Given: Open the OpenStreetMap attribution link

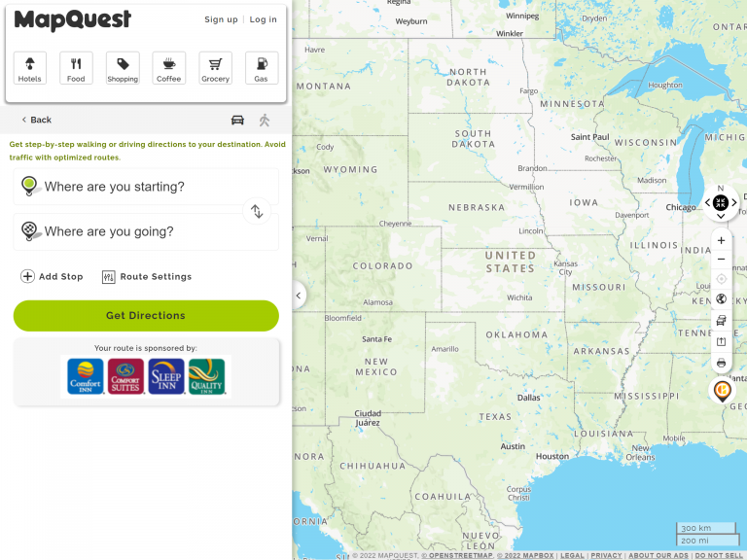Looking at the screenshot, I should (x=457, y=556).
